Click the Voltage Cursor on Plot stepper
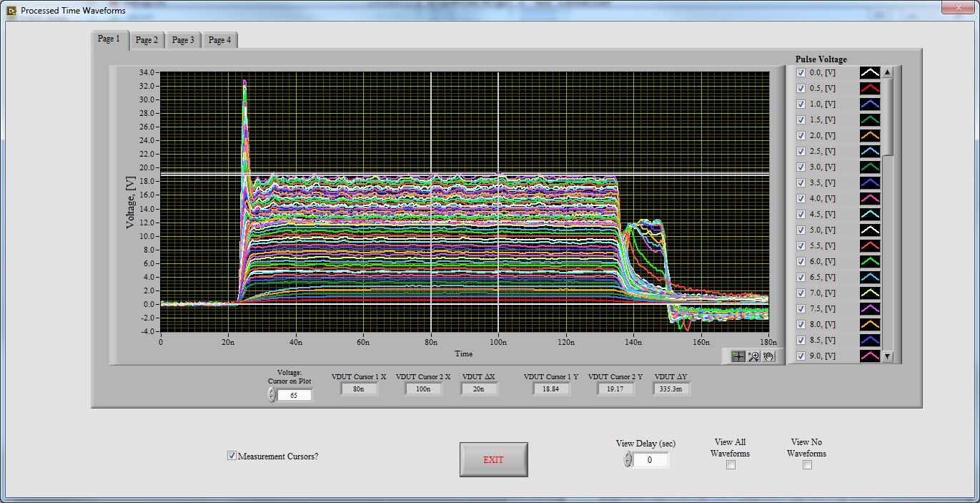This screenshot has width=980, height=503. pos(272,395)
